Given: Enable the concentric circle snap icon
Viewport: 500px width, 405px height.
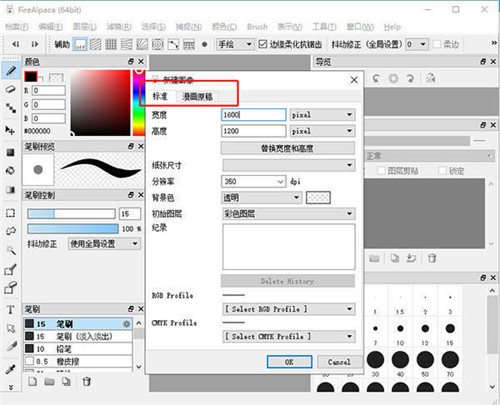Looking at the screenshot, I should point(158,44).
